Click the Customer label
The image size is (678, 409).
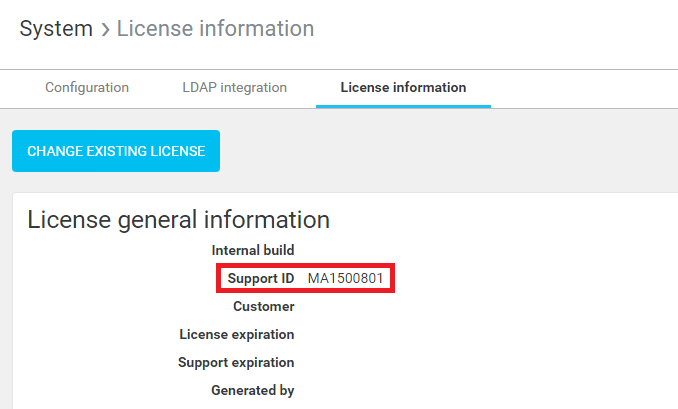(x=263, y=306)
